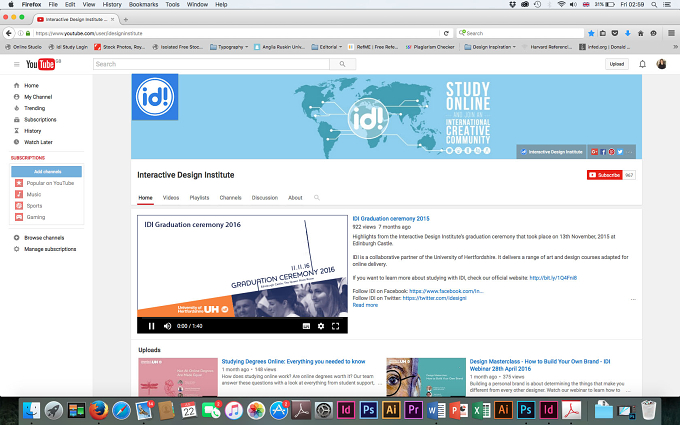Viewport: 680px width, 425px height.
Task: Open the Firefox hamburger menu
Action: pos(671,33)
